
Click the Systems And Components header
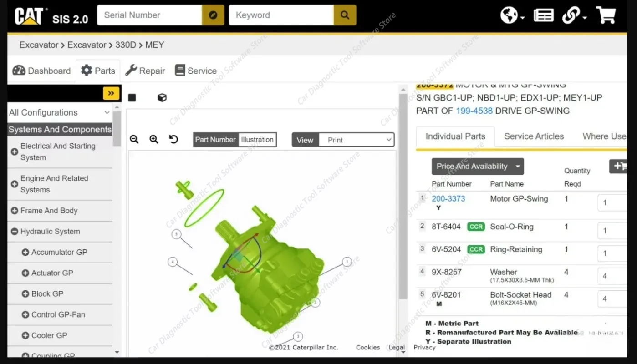point(60,130)
